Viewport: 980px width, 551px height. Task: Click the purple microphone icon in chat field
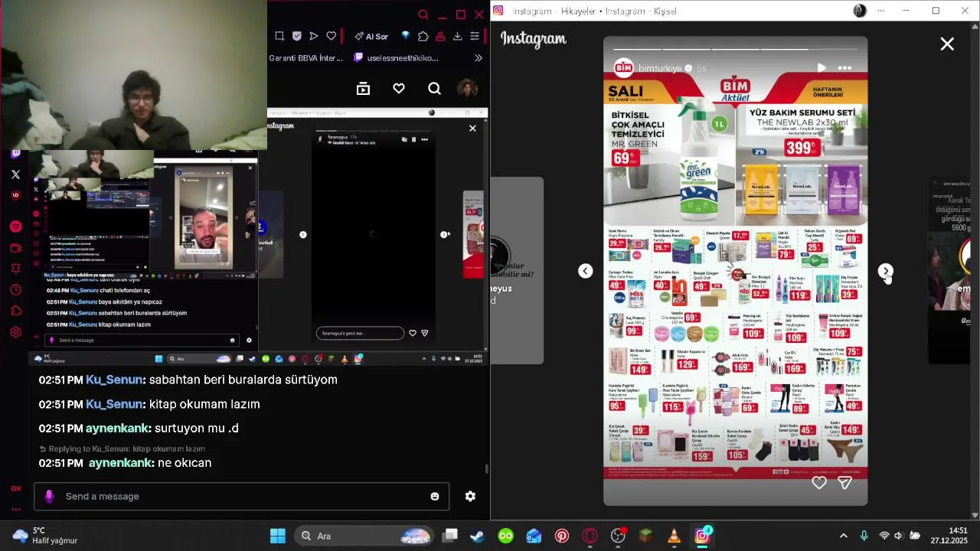coord(49,496)
